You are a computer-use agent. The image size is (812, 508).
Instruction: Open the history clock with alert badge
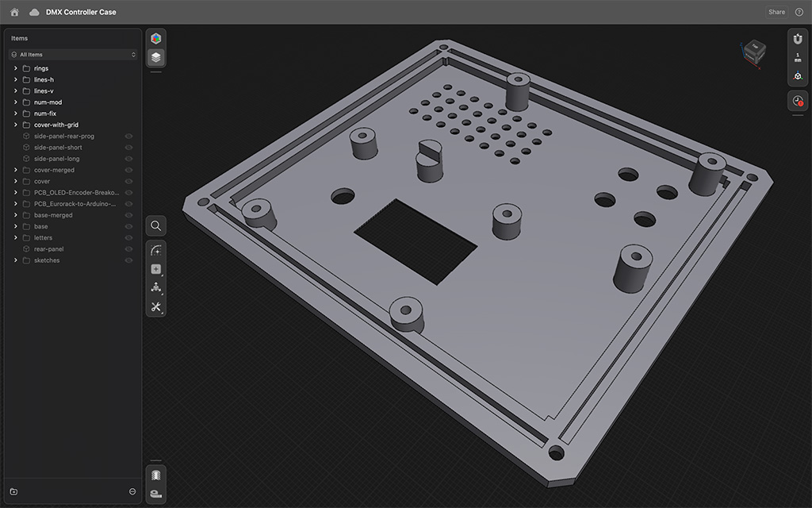798,102
